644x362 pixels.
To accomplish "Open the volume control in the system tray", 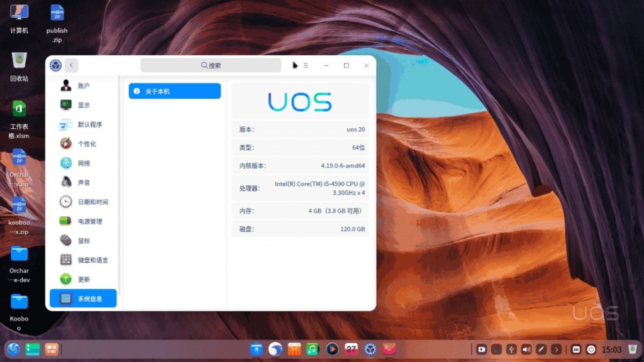I will [526, 349].
